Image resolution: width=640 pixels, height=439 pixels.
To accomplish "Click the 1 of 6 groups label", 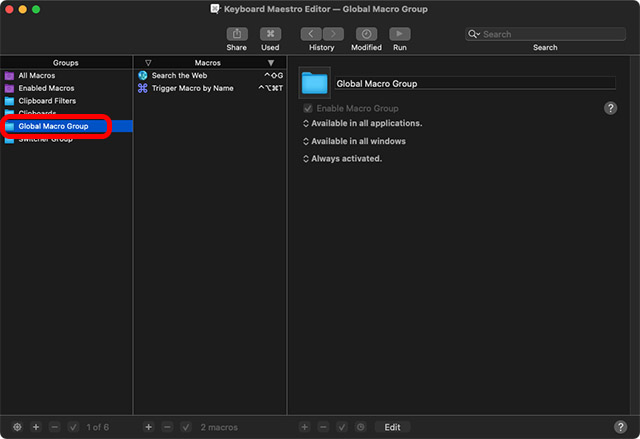I will click(x=98, y=427).
